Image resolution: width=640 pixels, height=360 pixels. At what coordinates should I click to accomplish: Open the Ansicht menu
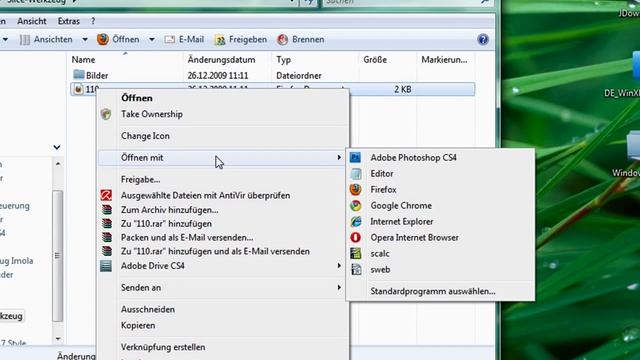[x=32, y=21]
